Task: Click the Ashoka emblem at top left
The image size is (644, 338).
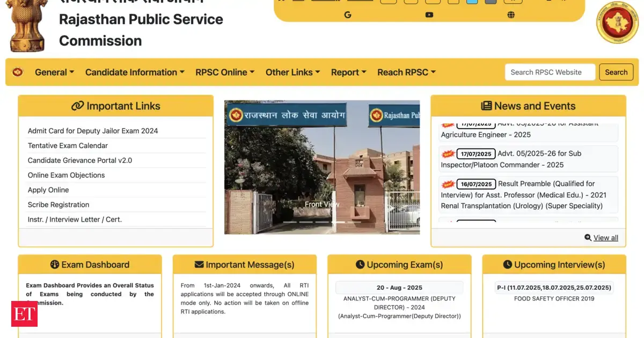Action: tap(29, 26)
